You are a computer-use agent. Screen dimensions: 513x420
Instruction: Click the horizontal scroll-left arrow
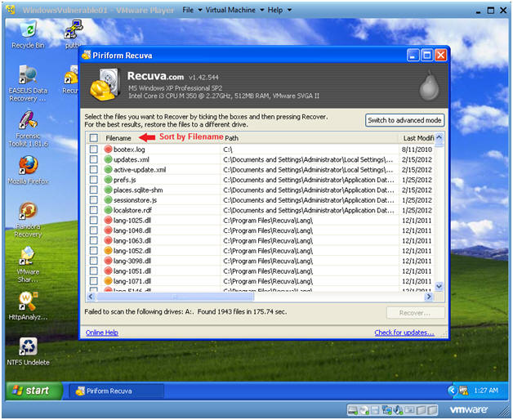tap(91, 297)
